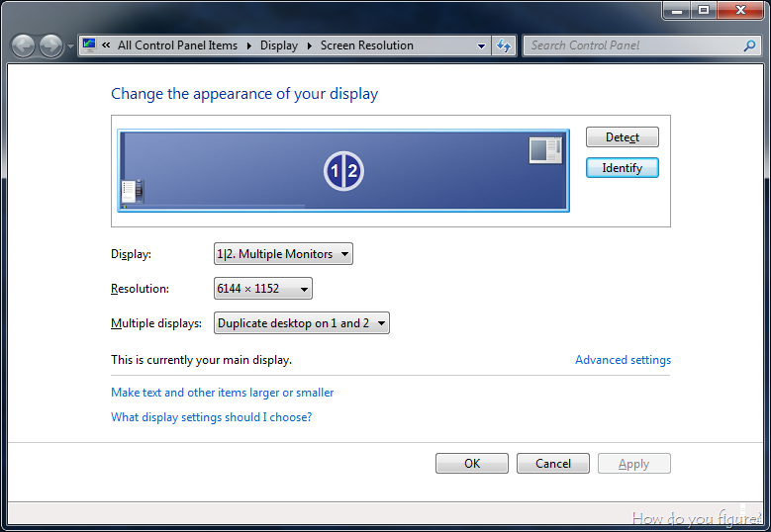771x532 pixels.
Task: Navigate to Display in the breadcrumb path
Action: pos(279,45)
